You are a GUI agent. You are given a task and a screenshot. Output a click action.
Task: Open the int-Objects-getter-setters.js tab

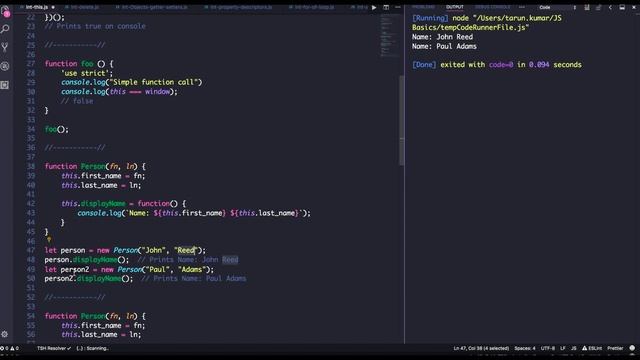[151, 7]
